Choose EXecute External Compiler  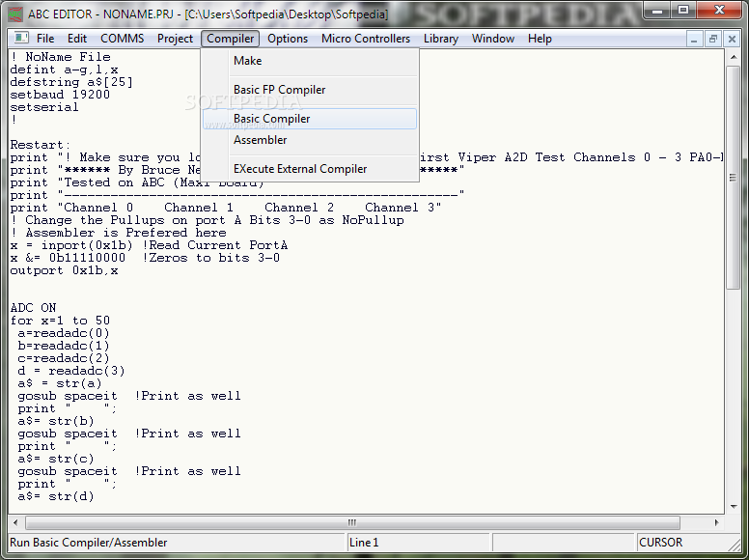310,169
